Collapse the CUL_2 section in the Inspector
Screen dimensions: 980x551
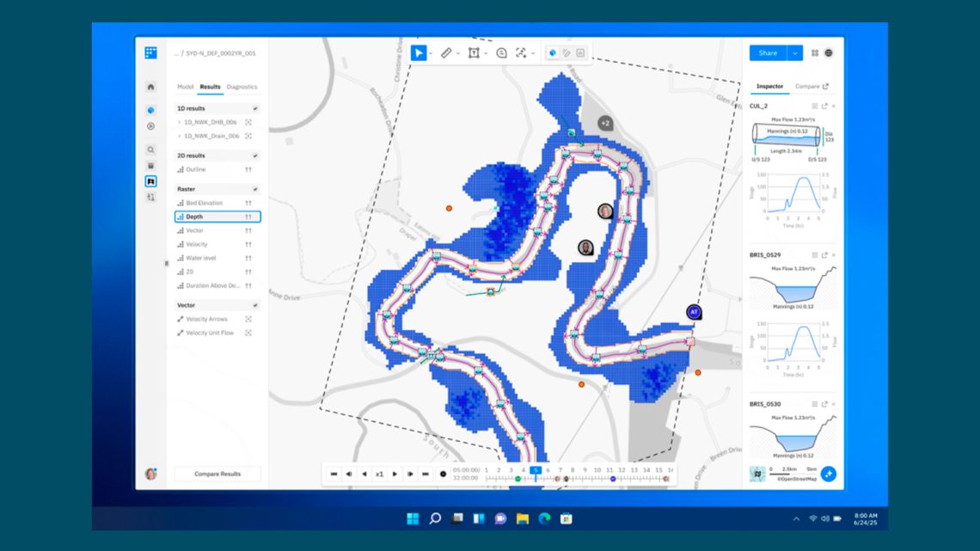(815, 106)
